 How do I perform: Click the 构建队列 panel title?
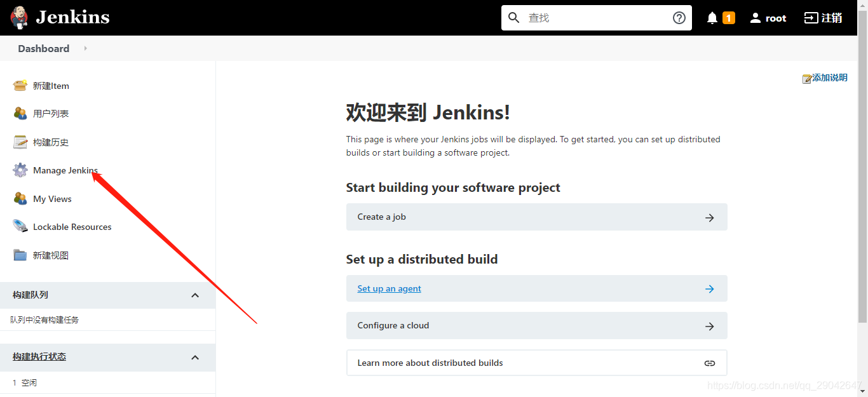coord(31,295)
